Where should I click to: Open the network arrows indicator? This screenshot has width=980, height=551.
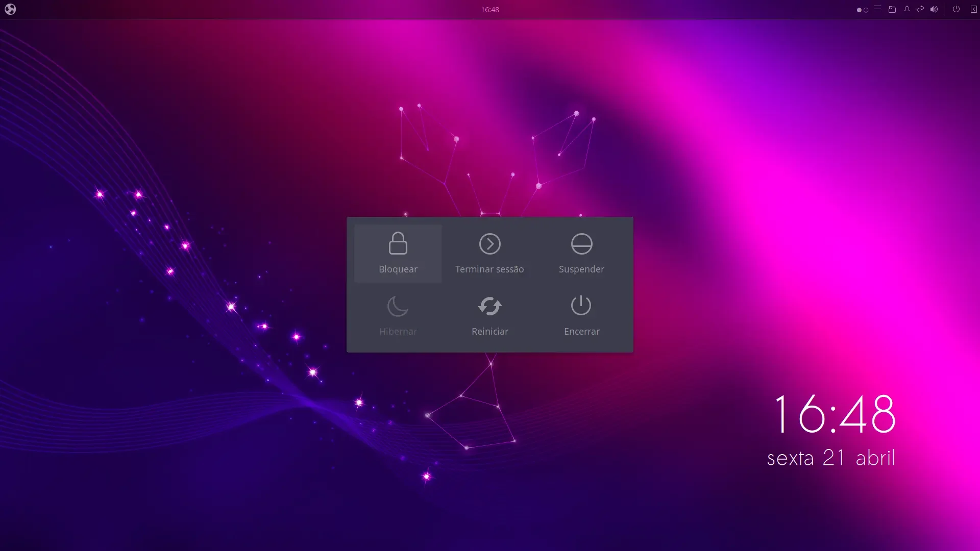pyautogui.click(x=920, y=9)
